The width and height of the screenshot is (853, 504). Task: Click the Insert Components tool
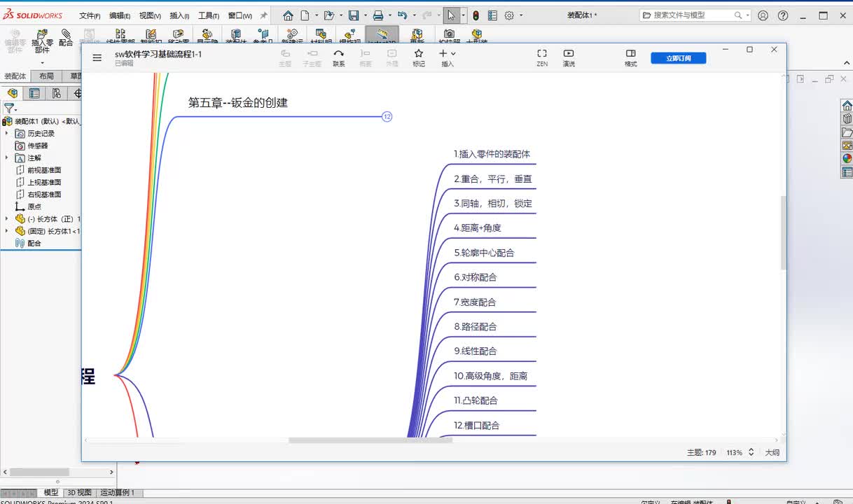click(42, 41)
